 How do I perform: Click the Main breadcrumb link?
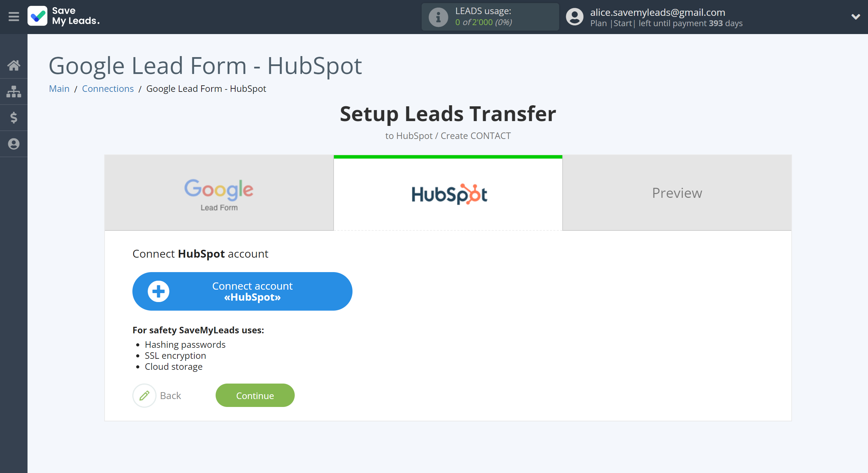coord(59,88)
